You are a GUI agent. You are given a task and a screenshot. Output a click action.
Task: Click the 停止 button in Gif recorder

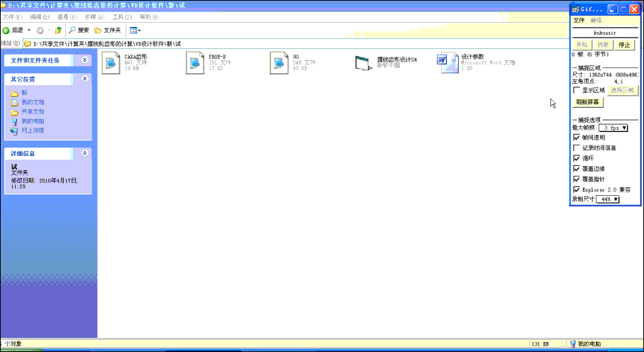(624, 45)
